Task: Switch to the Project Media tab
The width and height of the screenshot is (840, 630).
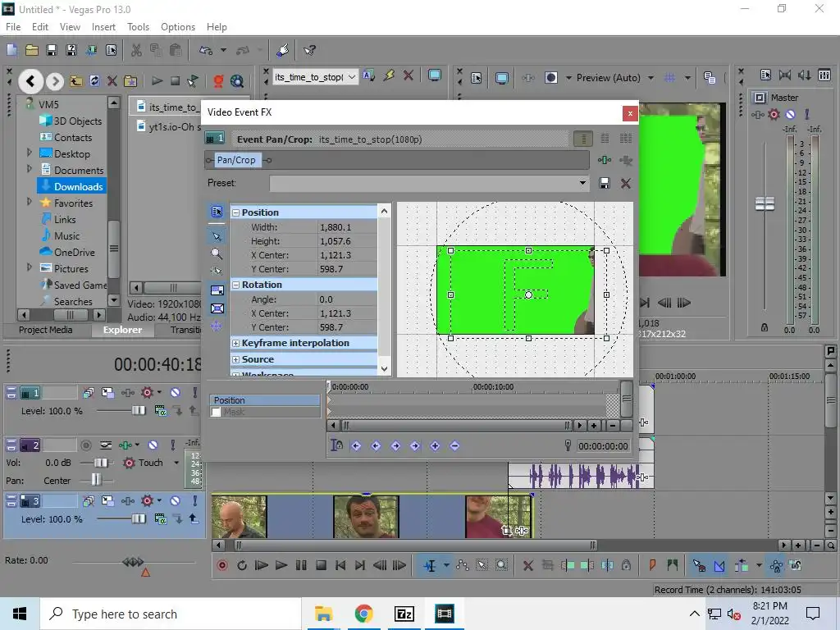Action: (x=46, y=330)
